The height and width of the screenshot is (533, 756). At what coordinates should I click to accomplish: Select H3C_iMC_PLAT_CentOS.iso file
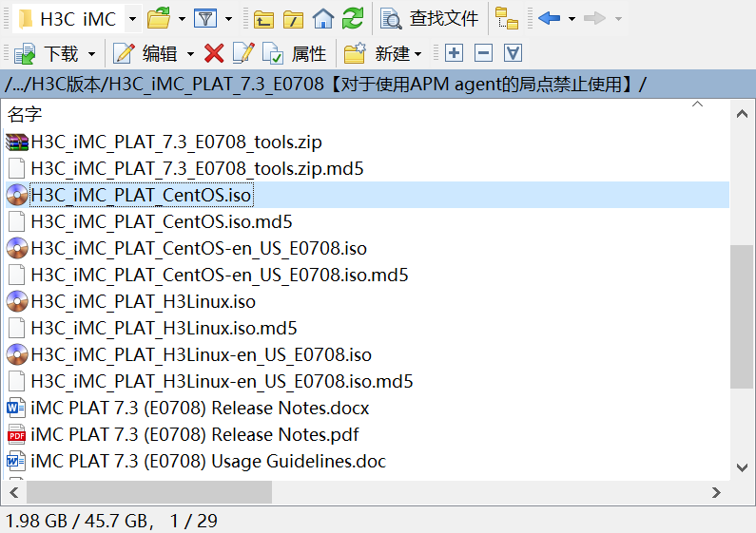pyautogui.click(x=141, y=195)
